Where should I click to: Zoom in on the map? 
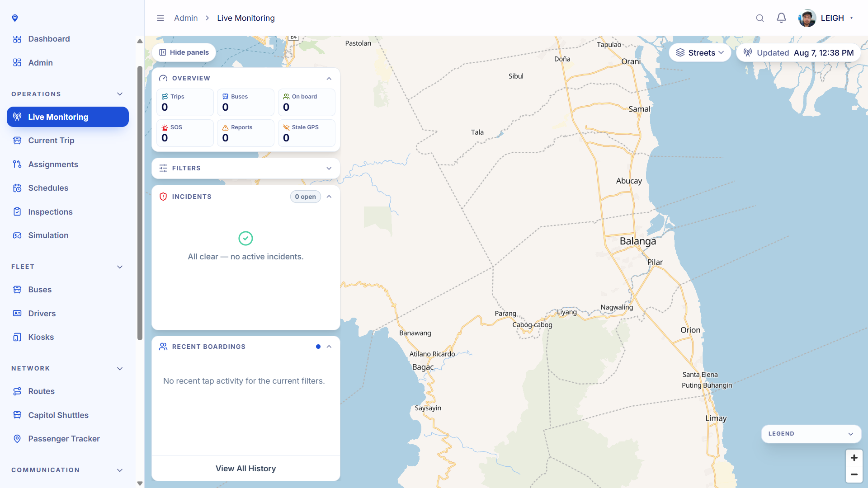[x=854, y=458]
